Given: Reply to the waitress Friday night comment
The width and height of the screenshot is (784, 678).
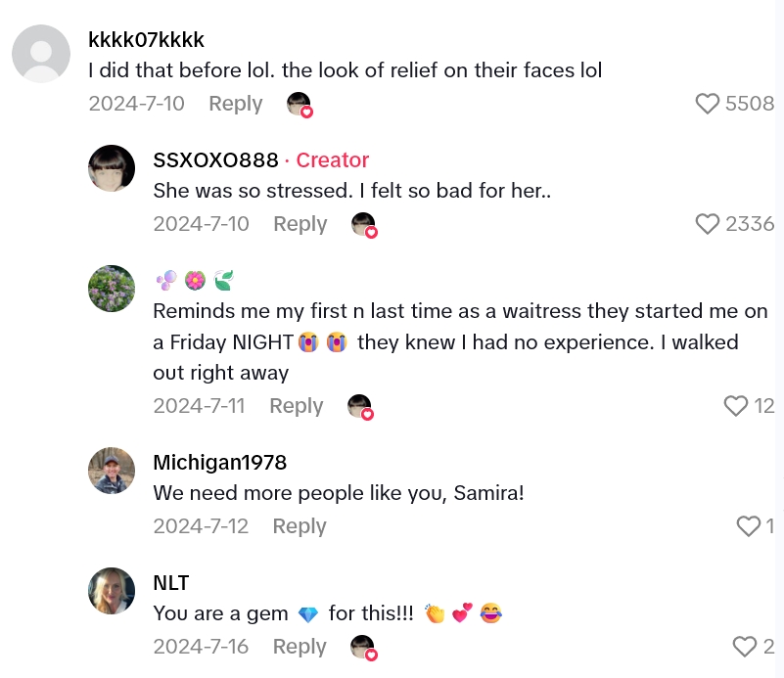Looking at the screenshot, I should pos(297,406).
